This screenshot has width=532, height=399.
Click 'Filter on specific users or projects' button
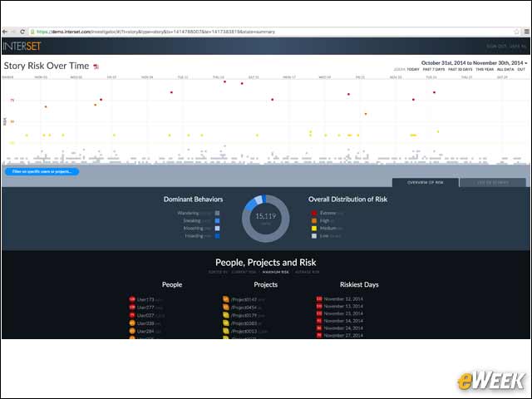tap(42, 171)
